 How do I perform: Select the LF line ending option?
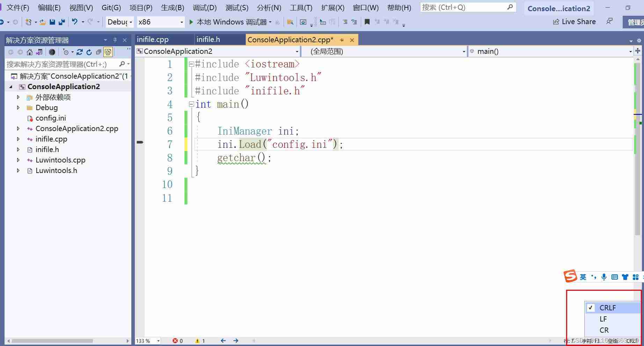(x=603, y=319)
